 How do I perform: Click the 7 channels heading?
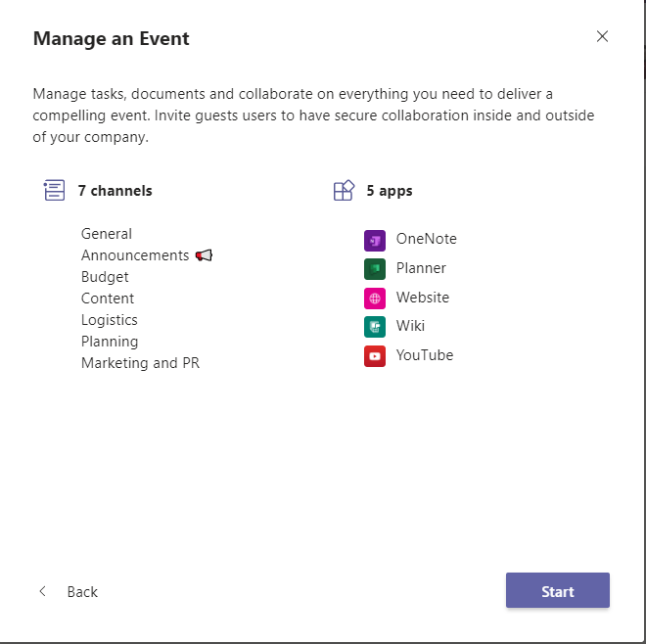pos(115,191)
